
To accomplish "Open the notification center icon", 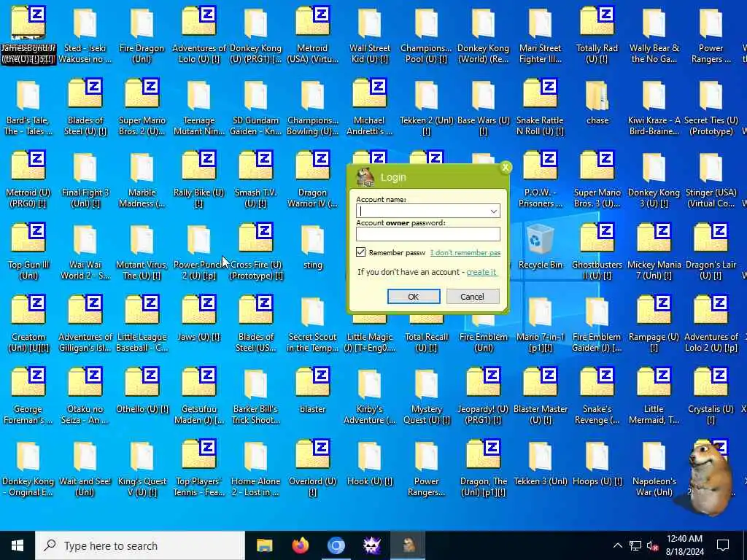I will [723, 545].
